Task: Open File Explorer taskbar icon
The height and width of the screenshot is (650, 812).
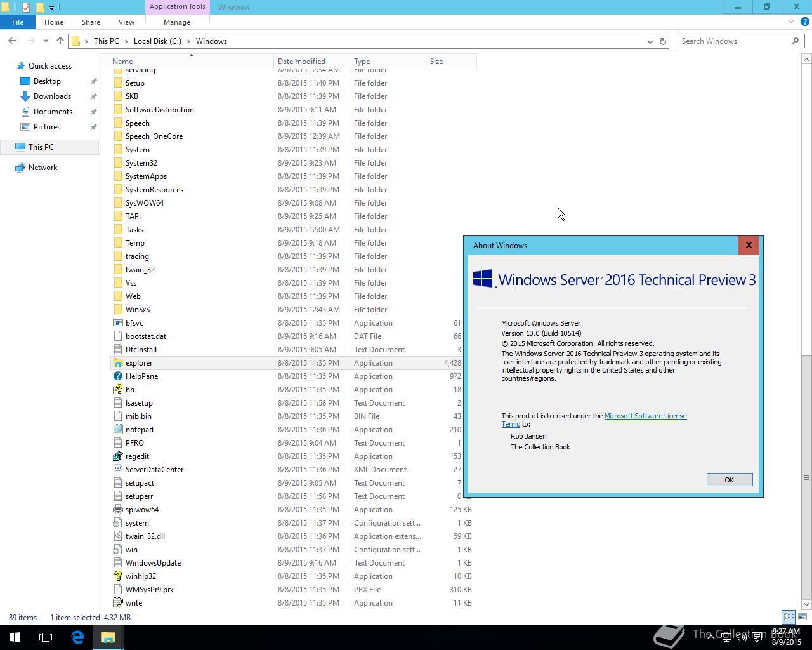Action: click(x=108, y=637)
